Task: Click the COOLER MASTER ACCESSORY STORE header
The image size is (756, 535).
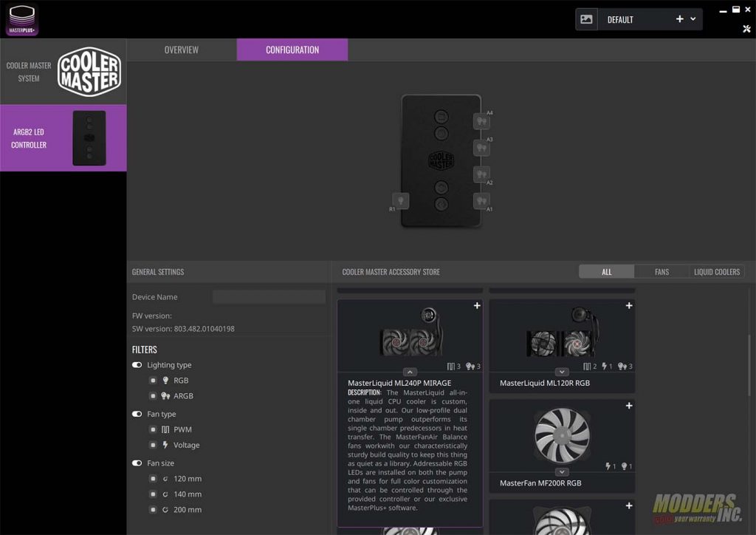Action: [391, 272]
